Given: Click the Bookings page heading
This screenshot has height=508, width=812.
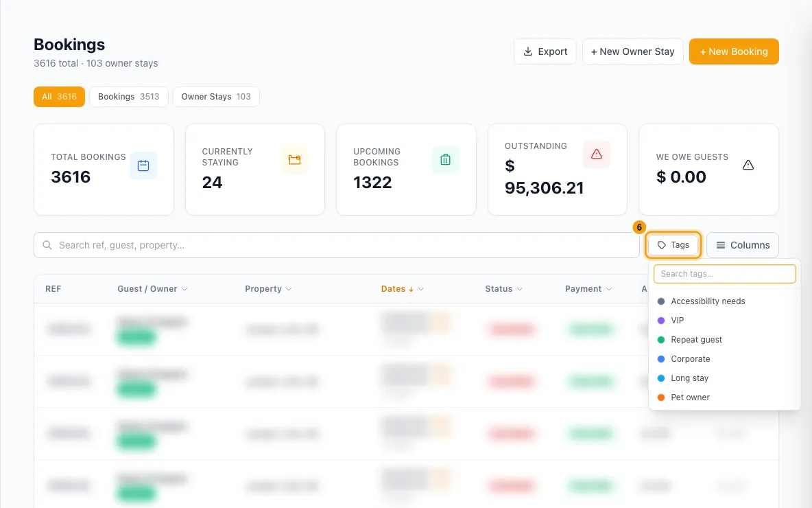Looking at the screenshot, I should [x=69, y=45].
